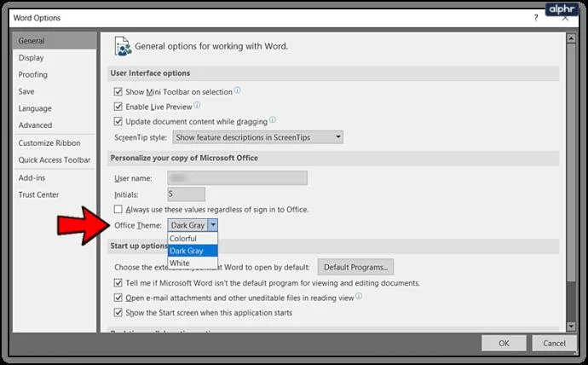The image size is (588, 365).
Task: Uncheck Show Mini Toolbar on selection
Action: 118,91
